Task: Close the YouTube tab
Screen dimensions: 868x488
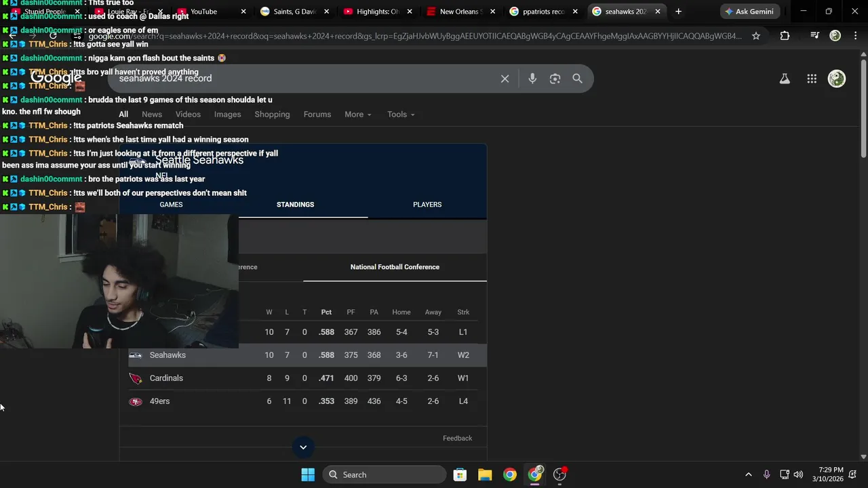Action: pos(243,12)
